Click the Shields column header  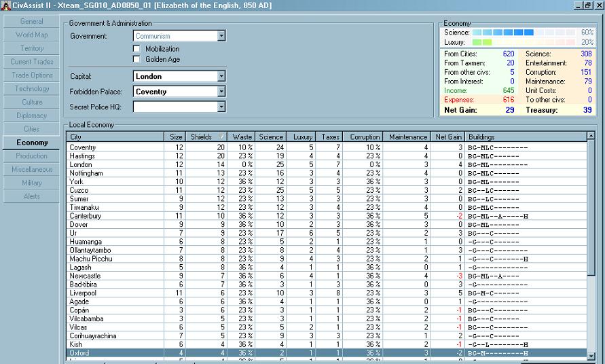[x=206, y=136]
